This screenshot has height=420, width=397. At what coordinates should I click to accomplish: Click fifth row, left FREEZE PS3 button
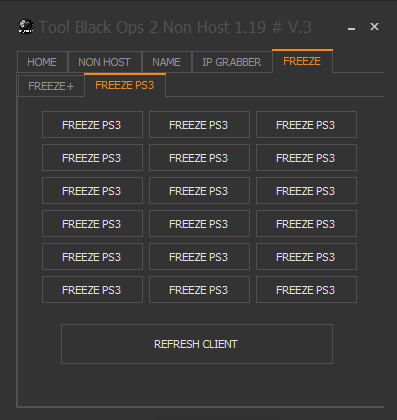[92, 257]
